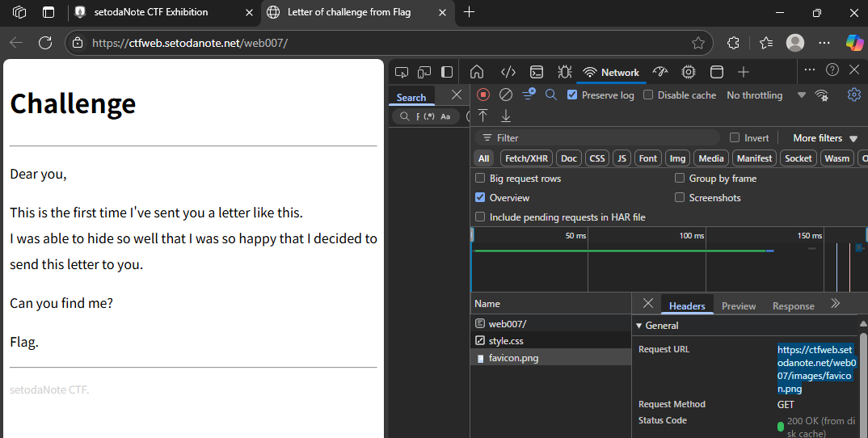Open the DevTools Welcome home tab
This screenshot has width=868, height=438.
click(x=477, y=72)
